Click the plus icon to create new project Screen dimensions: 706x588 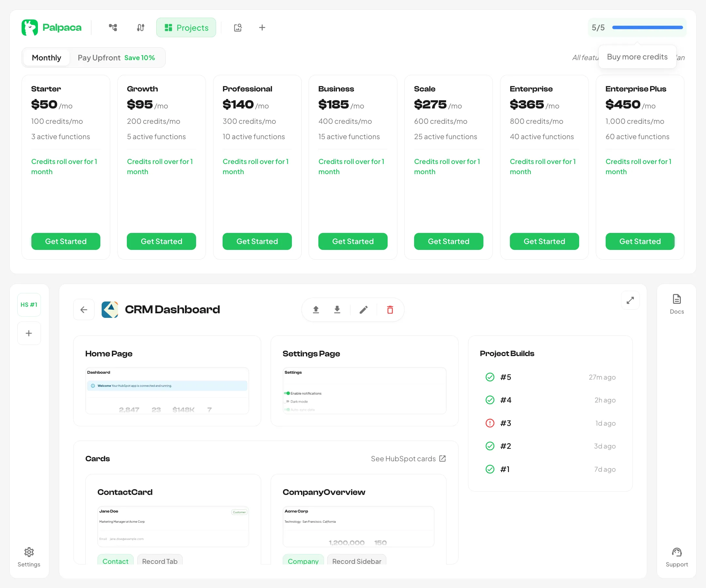point(262,27)
